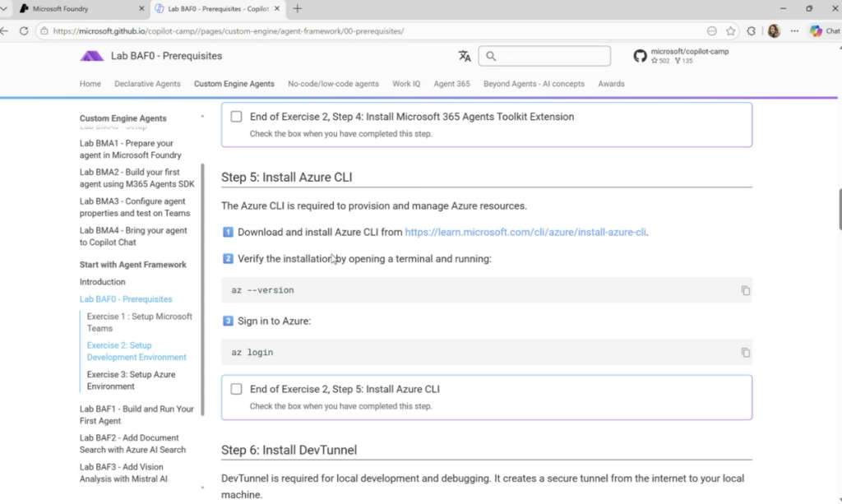Open the browser profile avatar menu
The width and height of the screenshot is (842, 504).
pyautogui.click(x=774, y=31)
